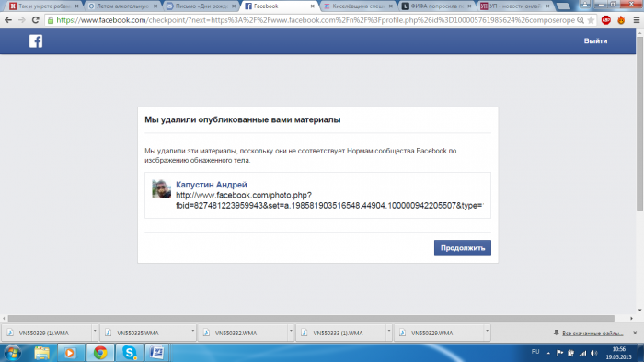Open Skype from the taskbar
This screenshot has height=362, width=644.
pyautogui.click(x=130, y=353)
